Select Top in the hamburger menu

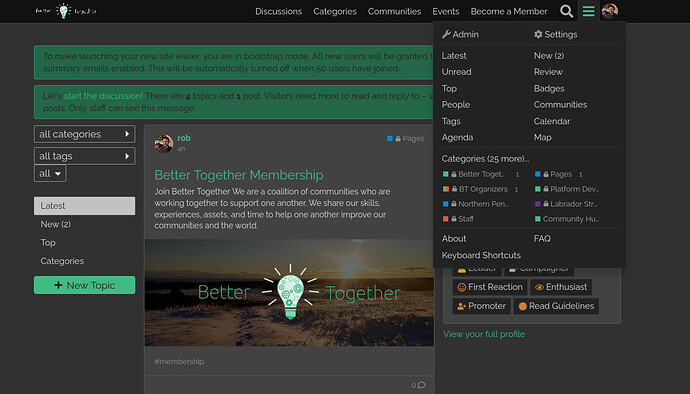(449, 88)
